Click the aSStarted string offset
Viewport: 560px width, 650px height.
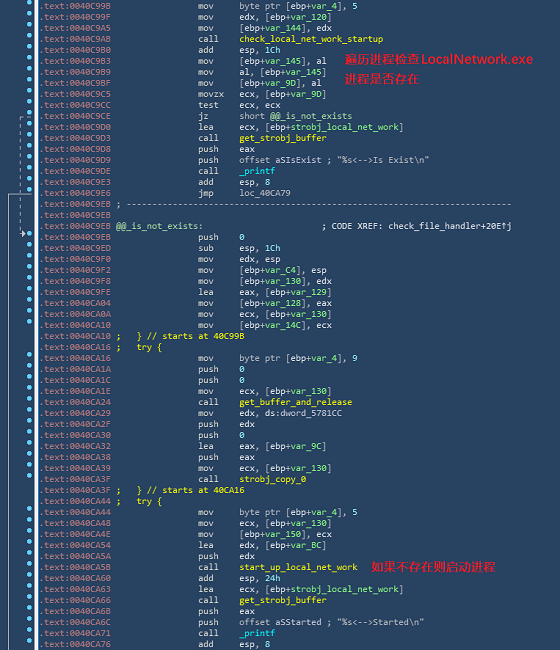pyautogui.click(x=298, y=622)
